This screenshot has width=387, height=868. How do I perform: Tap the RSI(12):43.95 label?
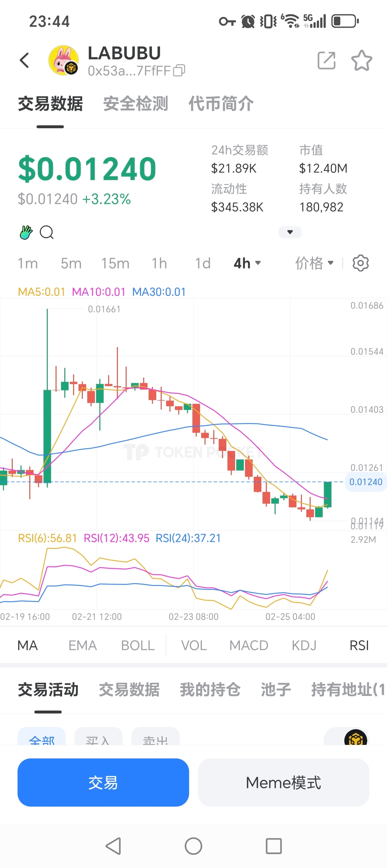(x=117, y=538)
